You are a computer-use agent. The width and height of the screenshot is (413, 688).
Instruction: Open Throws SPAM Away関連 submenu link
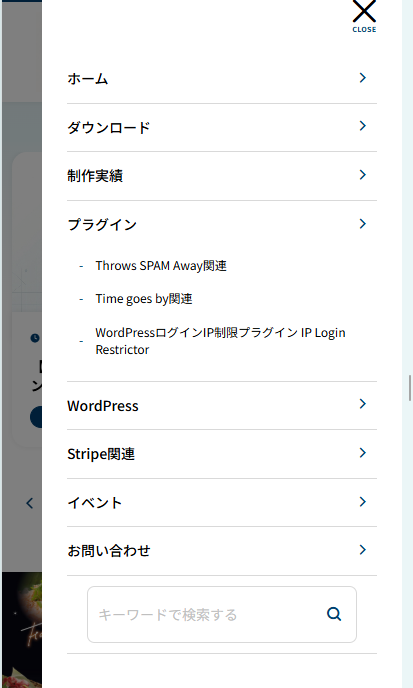[x=161, y=266]
